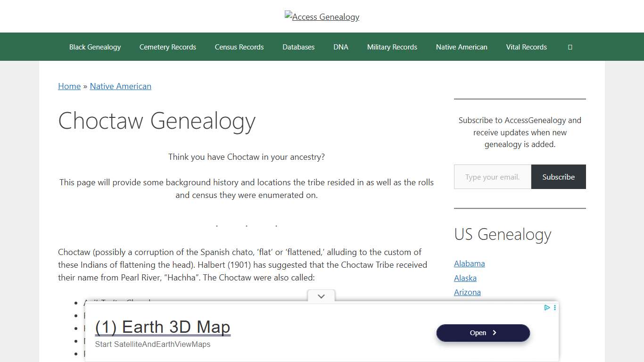Click the Arizona link in the sidebar
Image resolution: width=644 pixels, height=362 pixels.
(467, 292)
